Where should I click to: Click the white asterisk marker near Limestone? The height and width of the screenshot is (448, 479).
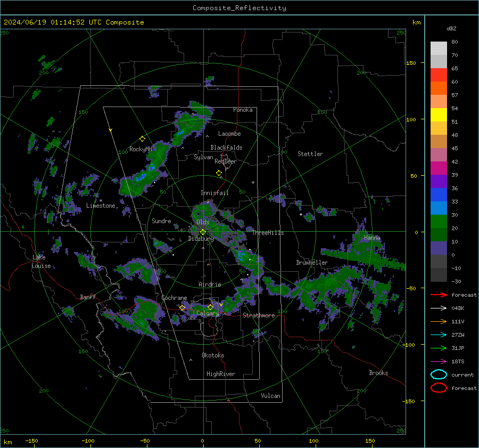(x=101, y=201)
